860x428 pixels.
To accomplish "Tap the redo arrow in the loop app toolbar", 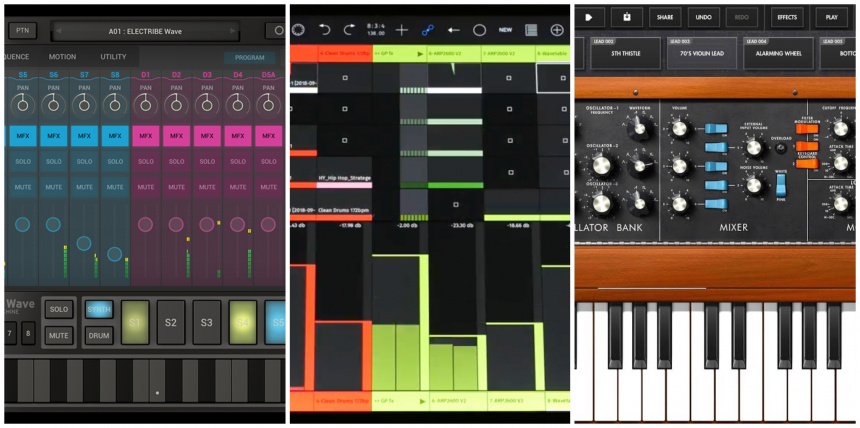I will [349, 30].
